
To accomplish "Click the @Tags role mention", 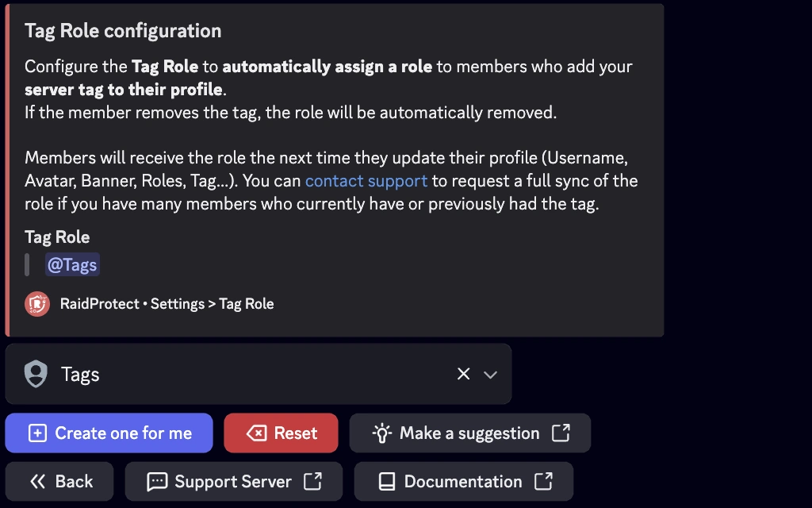I will click(72, 265).
